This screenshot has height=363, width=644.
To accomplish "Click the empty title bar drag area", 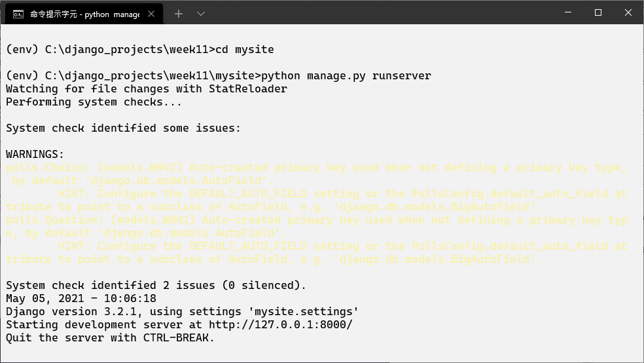I will tap(380, 13).
